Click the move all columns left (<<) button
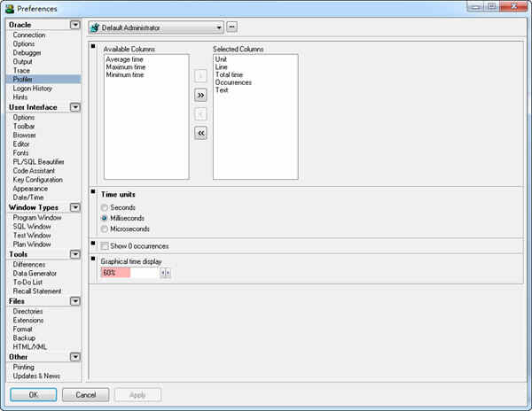 (x=200, y=133)
